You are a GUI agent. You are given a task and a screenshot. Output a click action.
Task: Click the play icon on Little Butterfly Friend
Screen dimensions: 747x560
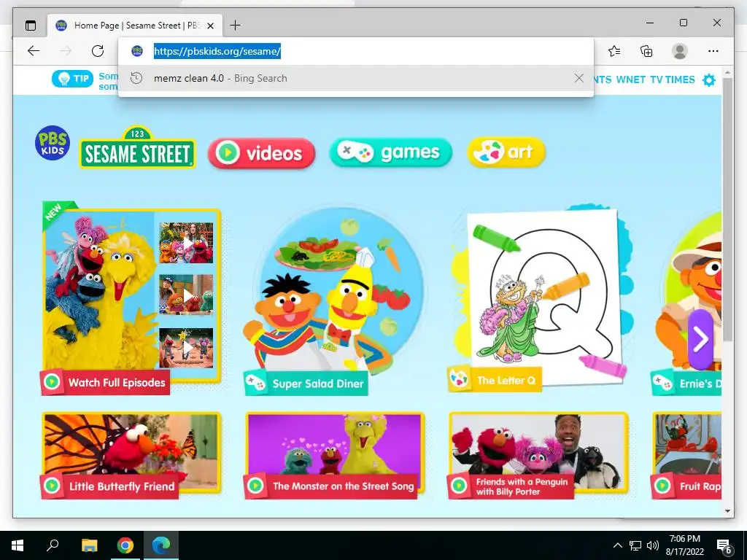click(x=52, y=486)
